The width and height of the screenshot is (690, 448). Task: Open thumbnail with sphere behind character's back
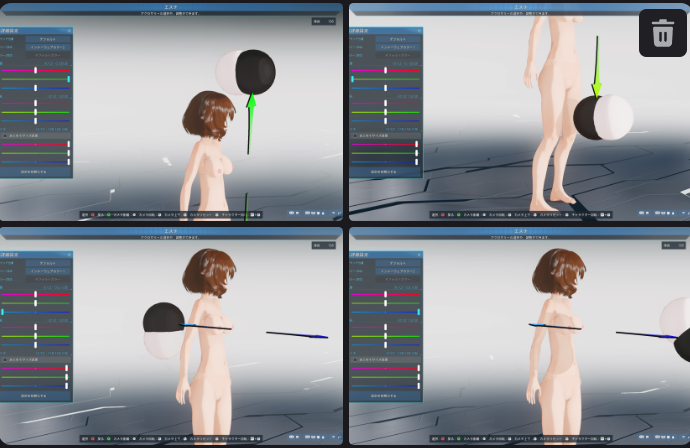coord(171,336)
